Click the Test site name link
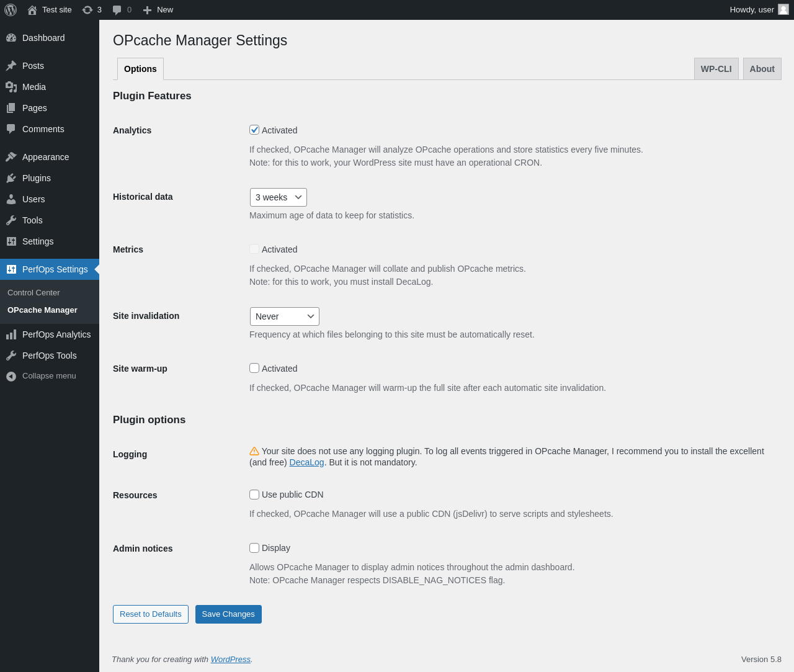Viewport: 794px width, 672px height. [57, 10]
